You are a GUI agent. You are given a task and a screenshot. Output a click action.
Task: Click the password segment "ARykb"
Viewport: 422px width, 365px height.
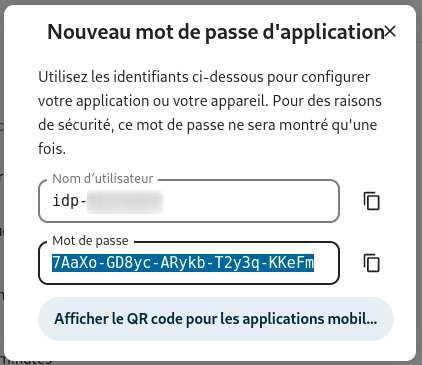[x=180, y=263]
